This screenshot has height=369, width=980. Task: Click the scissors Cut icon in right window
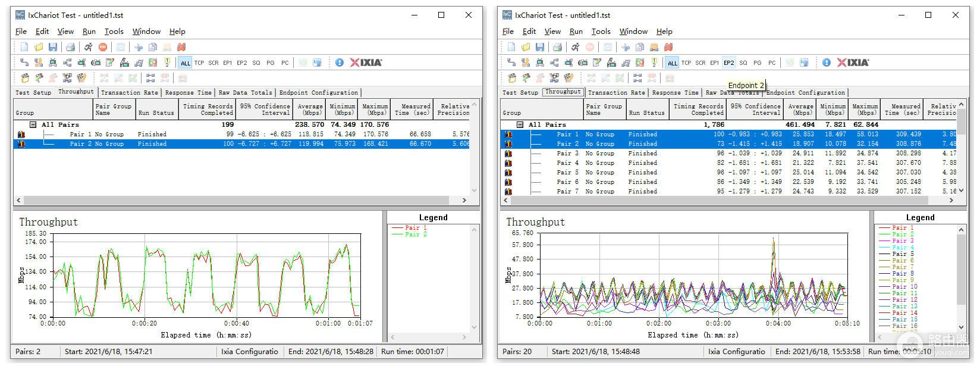[626, 47]
